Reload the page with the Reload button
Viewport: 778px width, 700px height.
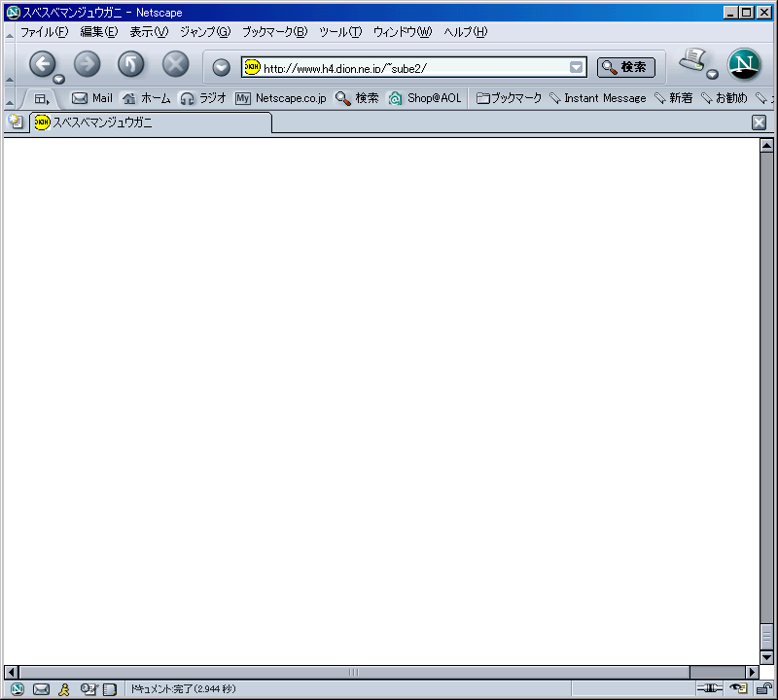tap(131, 64)
